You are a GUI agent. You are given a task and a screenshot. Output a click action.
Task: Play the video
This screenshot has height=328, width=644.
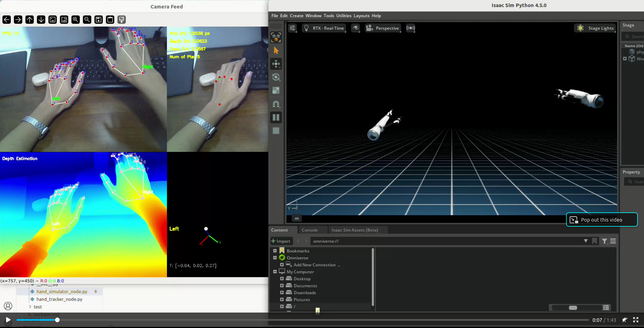(x=8, y=320)
